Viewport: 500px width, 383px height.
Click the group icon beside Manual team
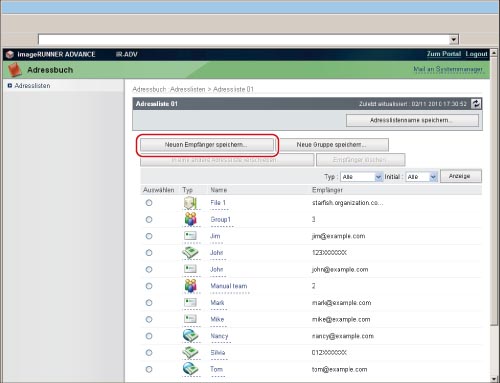click(x=190, y=286)
